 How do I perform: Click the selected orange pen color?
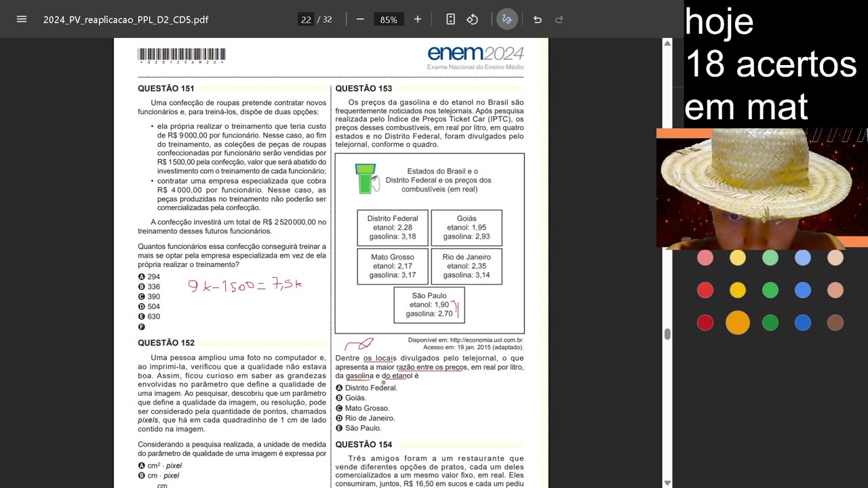point(738,323)
